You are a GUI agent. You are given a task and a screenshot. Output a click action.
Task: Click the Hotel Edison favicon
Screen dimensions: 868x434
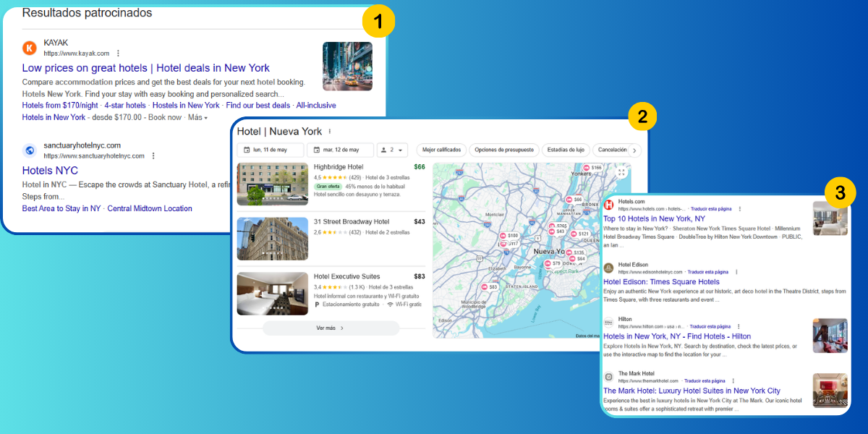609,268
